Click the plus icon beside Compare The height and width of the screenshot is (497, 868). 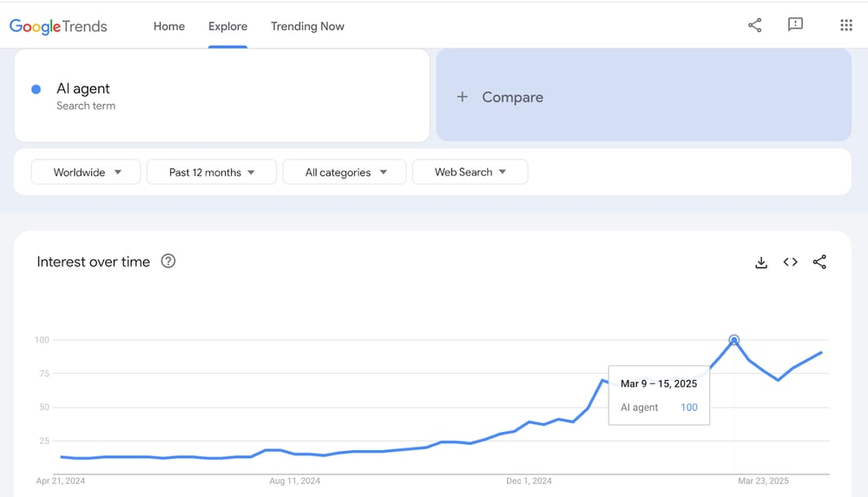(463, 97)
